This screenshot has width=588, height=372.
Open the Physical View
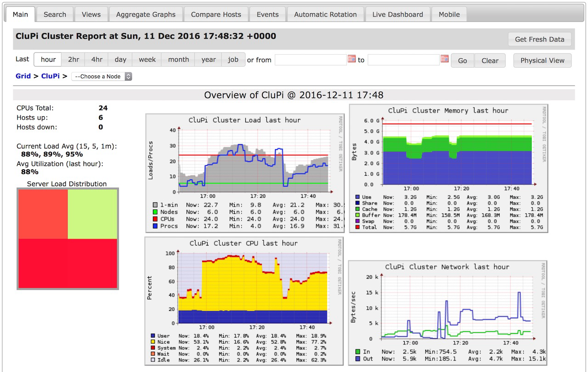pos(543,60)
